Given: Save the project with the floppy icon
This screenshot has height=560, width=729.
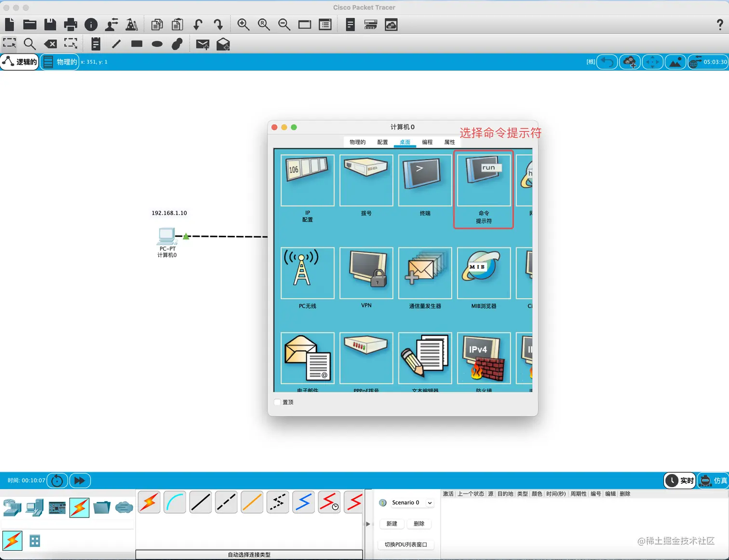Looking at the screenshot, I should [50, 24].
